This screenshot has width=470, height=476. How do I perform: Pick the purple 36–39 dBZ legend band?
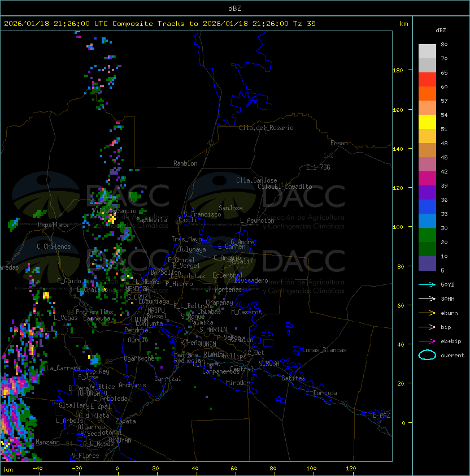427,192
